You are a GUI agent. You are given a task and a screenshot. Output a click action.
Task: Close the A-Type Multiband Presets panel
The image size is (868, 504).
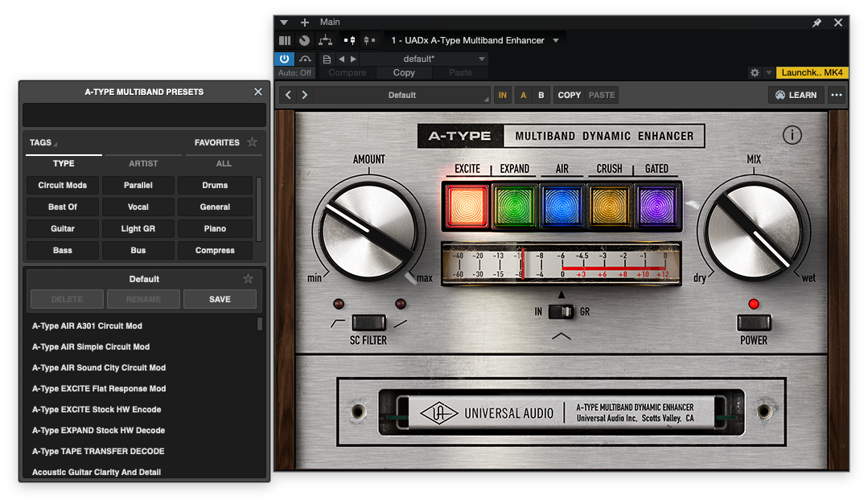click(258, 92)
